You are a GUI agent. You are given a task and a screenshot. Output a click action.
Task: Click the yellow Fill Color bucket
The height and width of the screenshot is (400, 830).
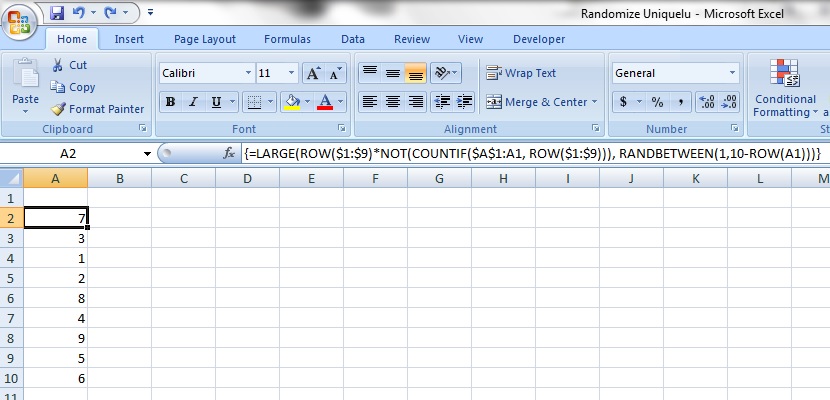[291, 102]
